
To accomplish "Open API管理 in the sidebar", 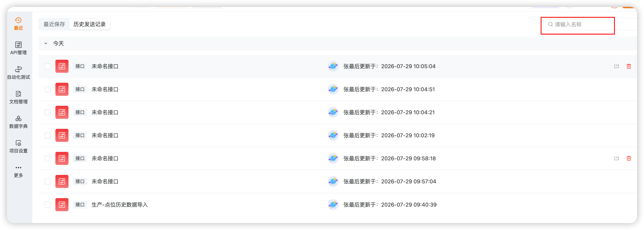I will [x=18, y=48].
